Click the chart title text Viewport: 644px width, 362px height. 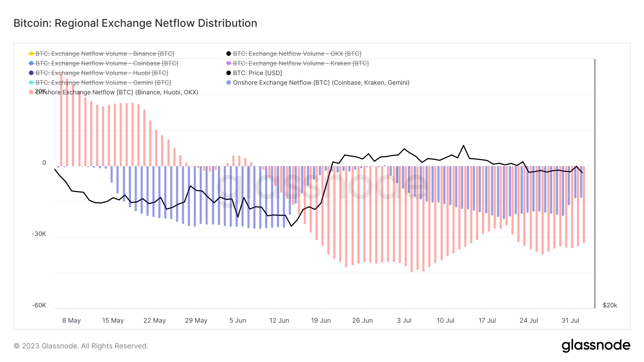coord(135,23)
